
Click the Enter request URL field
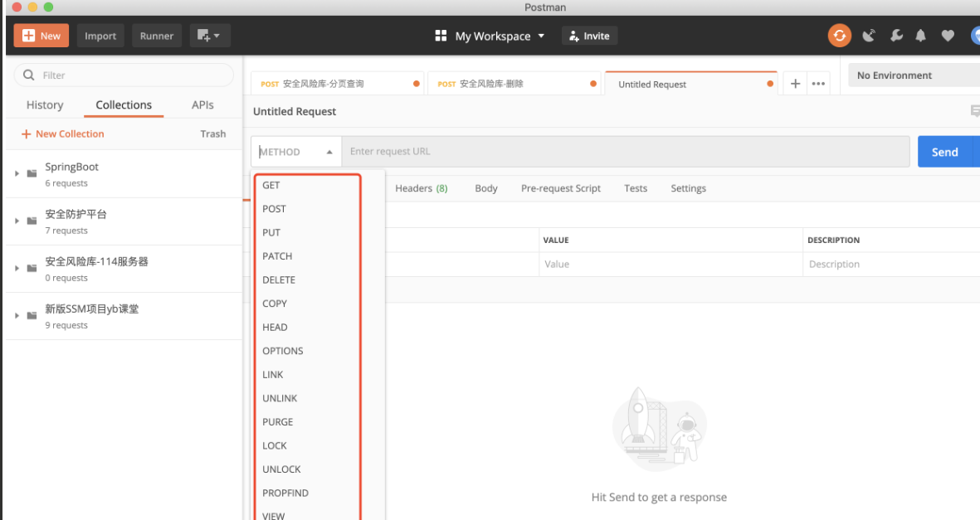625,151
